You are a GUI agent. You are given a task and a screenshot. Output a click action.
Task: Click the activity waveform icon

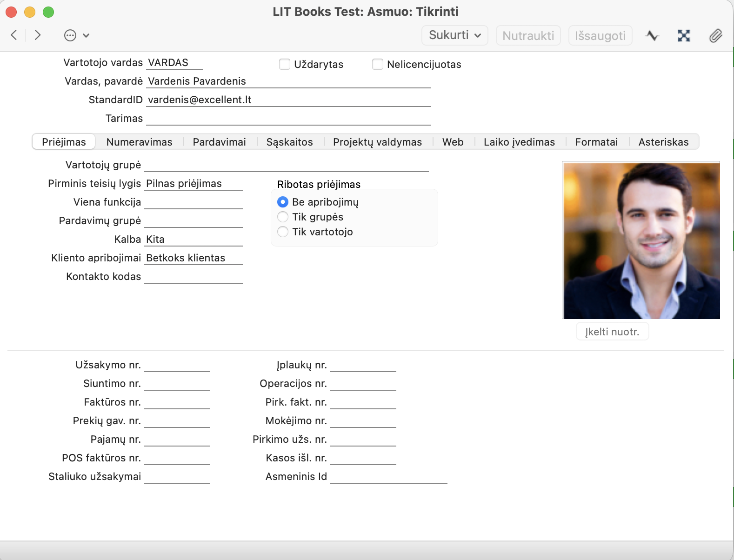pos(652,35)
